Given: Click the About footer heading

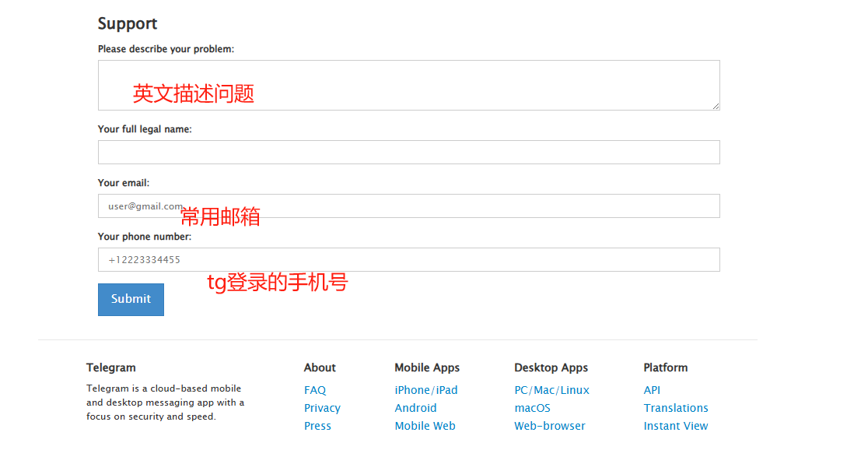Looking at the screenshot, I should point(320,367).
